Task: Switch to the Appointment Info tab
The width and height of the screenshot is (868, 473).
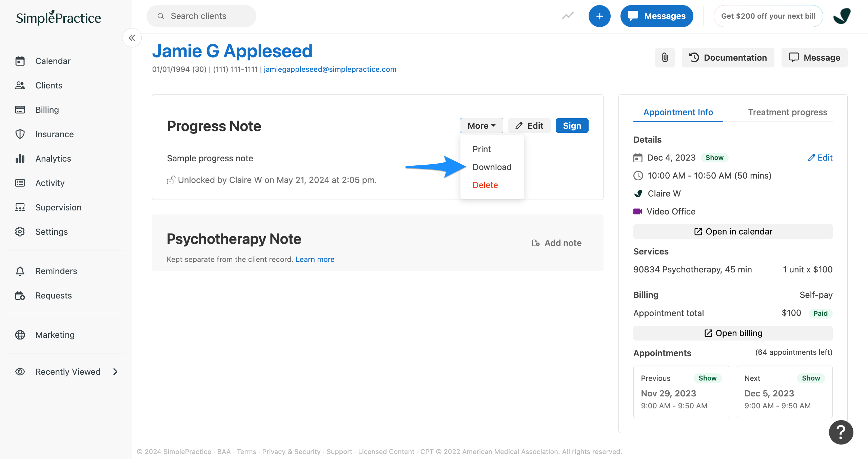Action: coord(678,112)
